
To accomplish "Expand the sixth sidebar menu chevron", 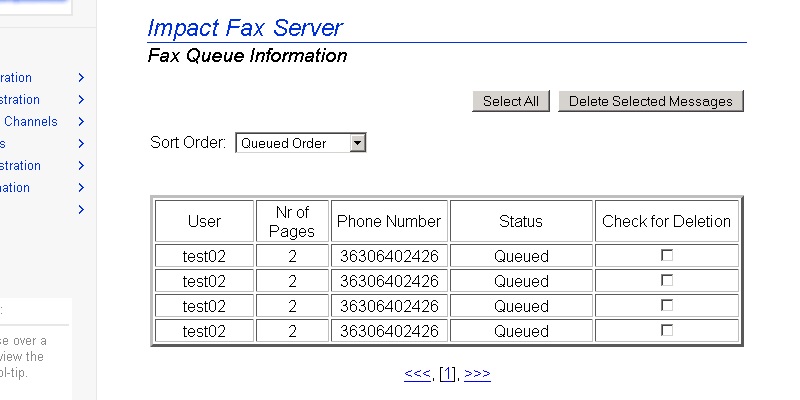I will point(81,188).
